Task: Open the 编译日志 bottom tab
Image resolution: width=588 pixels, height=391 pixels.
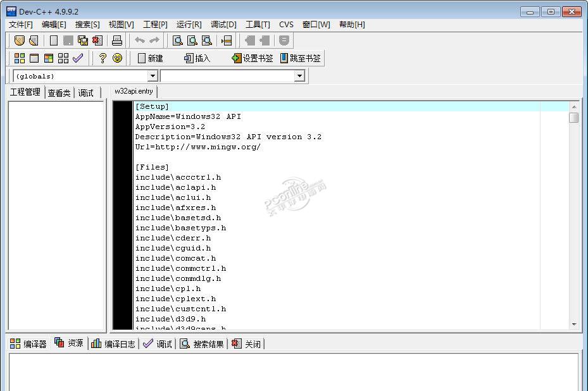Action: [113, 344]
